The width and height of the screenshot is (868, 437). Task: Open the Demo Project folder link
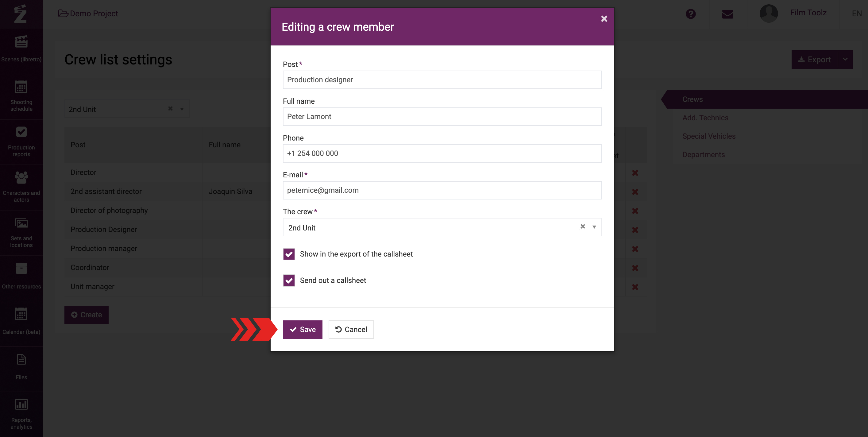(88, 14)
